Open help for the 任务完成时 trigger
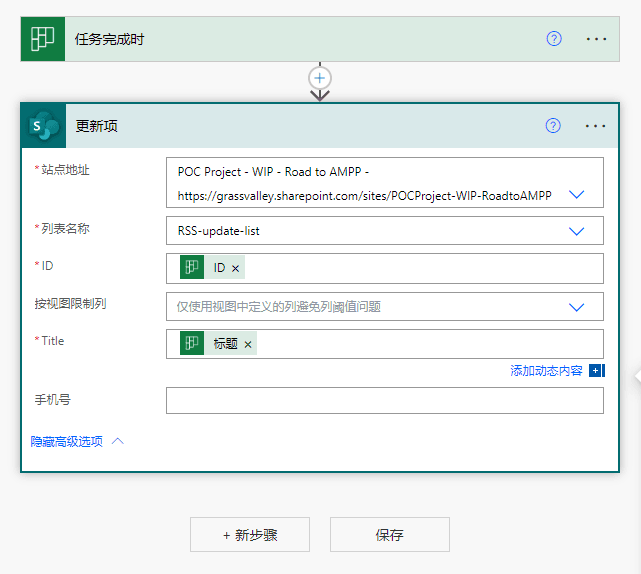The height and width of the screenshot is (574, 641). [554, 39]
